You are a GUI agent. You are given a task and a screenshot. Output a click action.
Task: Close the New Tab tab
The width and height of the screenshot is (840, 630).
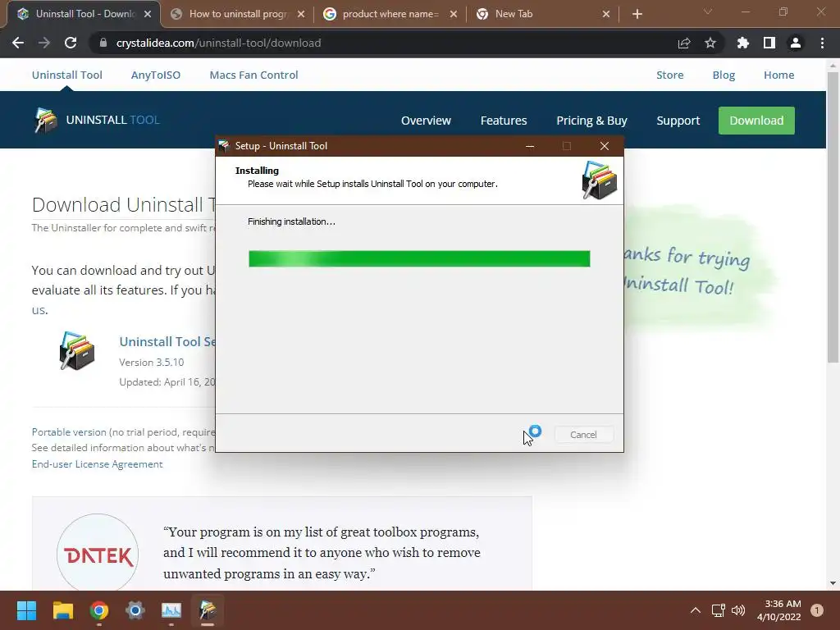[606, 14]
